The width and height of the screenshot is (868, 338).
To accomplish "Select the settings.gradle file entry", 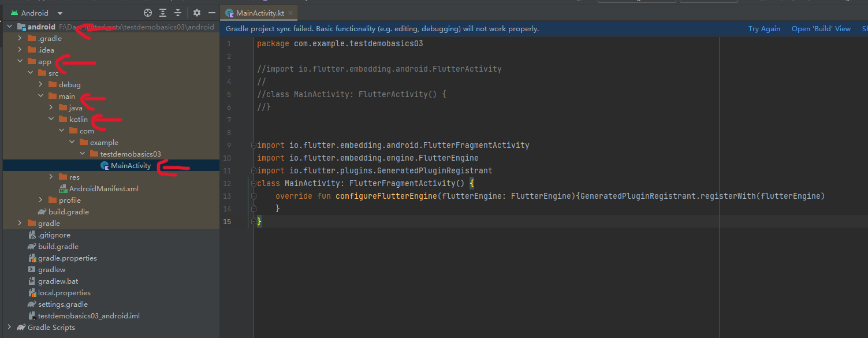I will (64, 304).
